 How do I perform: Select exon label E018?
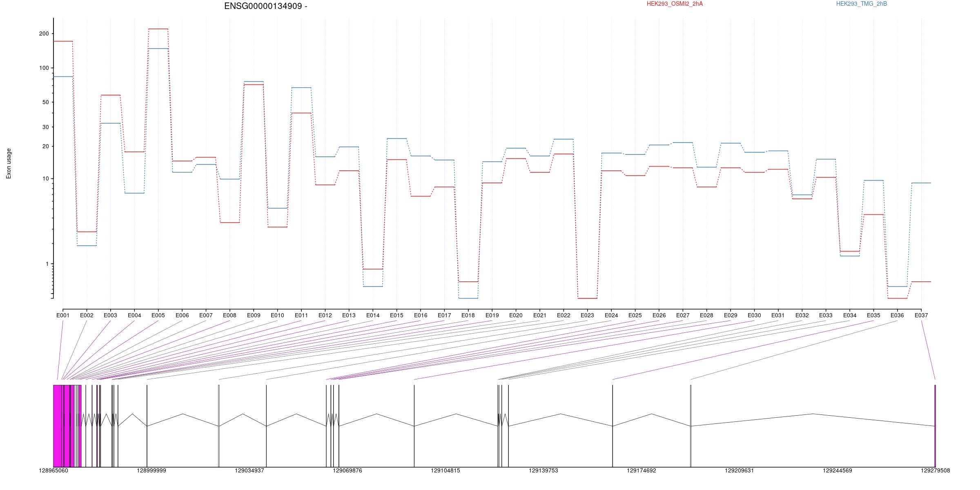tap(468, 315)
